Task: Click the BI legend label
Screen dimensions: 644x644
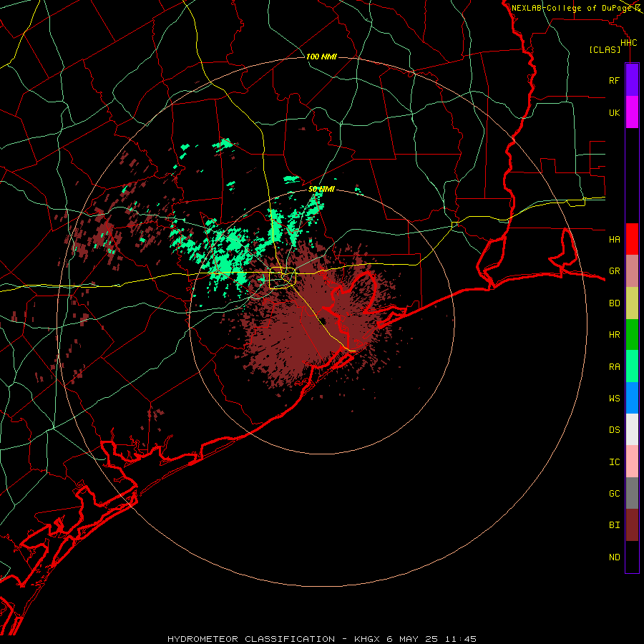Action: [x=615, y=525]
